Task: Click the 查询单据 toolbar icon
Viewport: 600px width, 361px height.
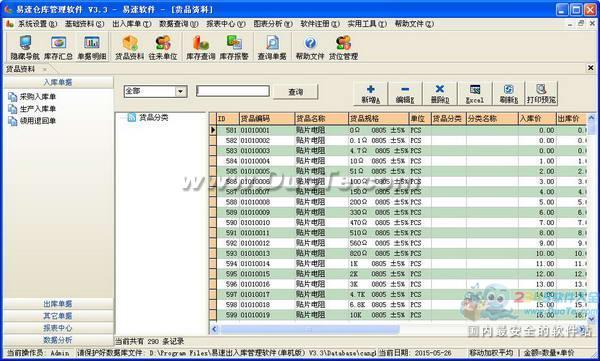Action: [x=272, y=47]
